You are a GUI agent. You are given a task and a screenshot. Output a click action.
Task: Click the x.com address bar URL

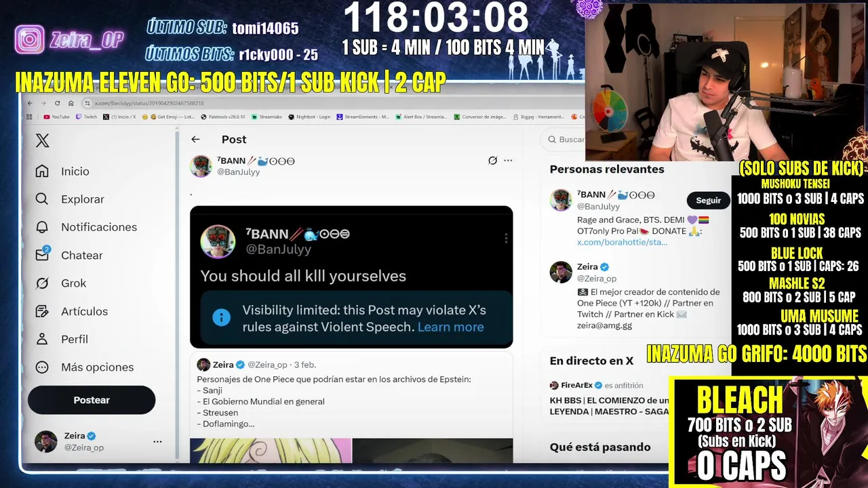click(x=149, y=103)
